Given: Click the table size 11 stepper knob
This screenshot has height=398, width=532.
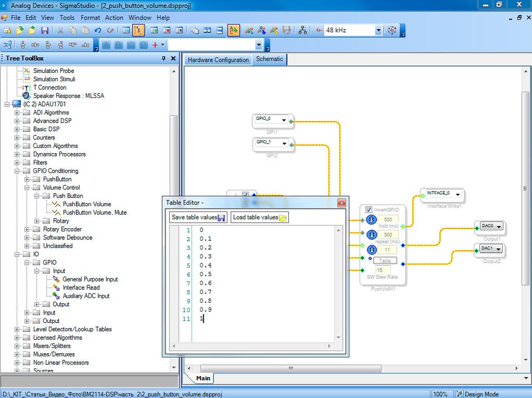Looking at the screenshot, I should coord(371,249).
